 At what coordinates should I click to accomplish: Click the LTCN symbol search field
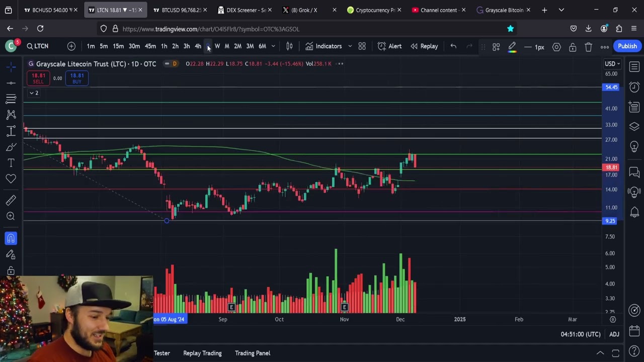tap(38, 46)
